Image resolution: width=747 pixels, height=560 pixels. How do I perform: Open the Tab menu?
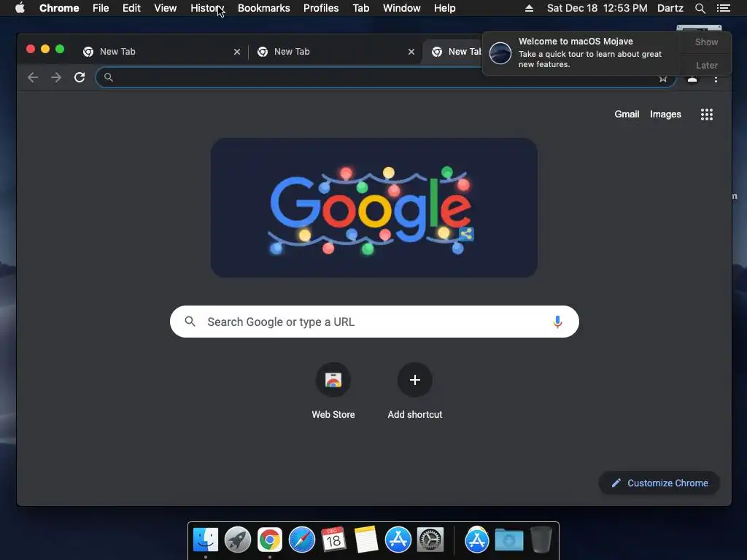pos(361,8)
